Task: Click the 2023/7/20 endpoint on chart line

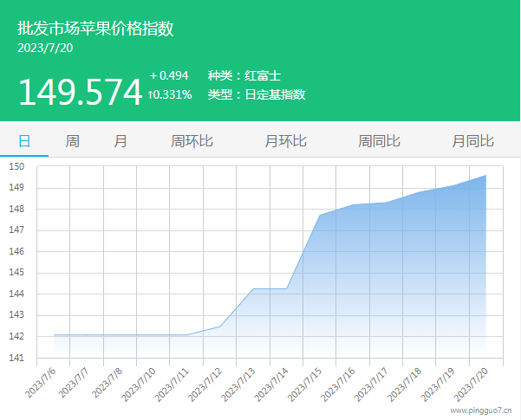Action: click(x=485, y=176)
